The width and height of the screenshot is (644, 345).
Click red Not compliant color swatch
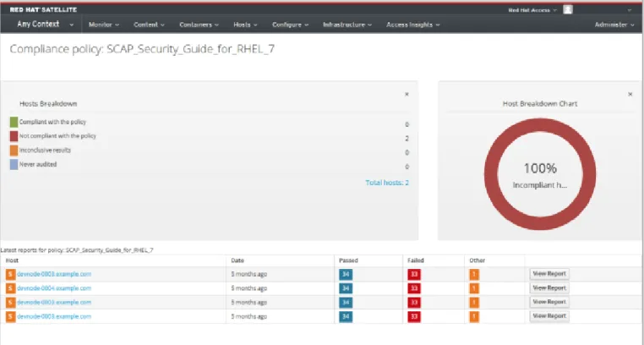click(14, 136)
